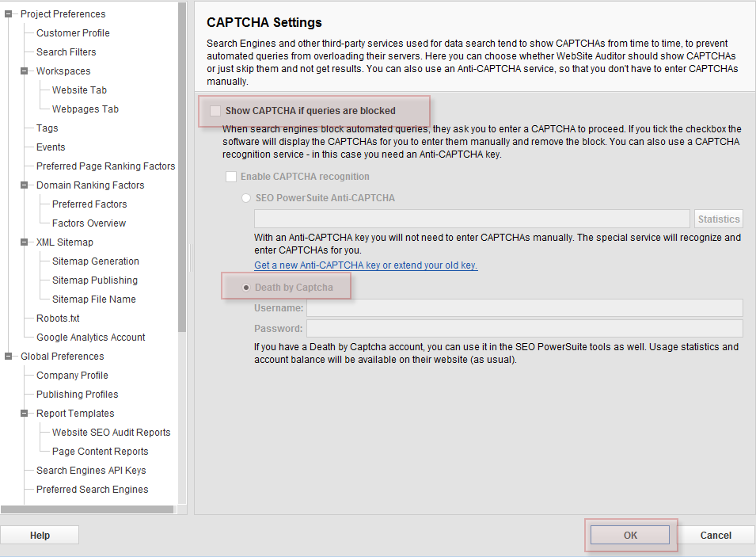Open Customer Profile preferences

pyautogui.click(x=73, y=32)
